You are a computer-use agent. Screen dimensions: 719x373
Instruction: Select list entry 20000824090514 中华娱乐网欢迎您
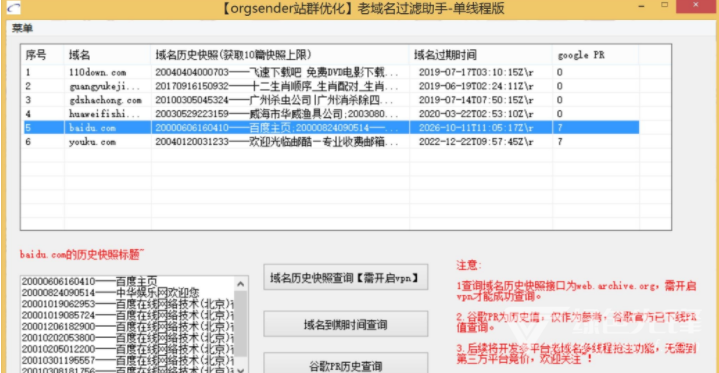pos(111,292)
